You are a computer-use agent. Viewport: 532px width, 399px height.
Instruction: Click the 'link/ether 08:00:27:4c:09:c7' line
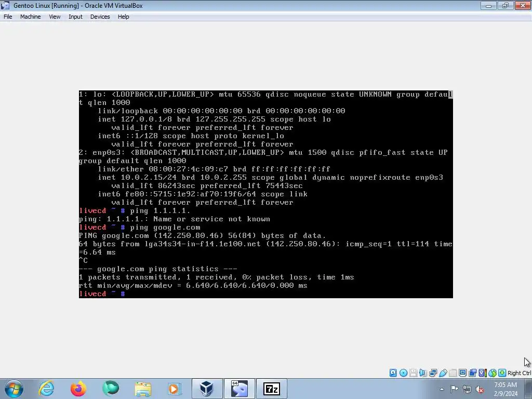214,169
